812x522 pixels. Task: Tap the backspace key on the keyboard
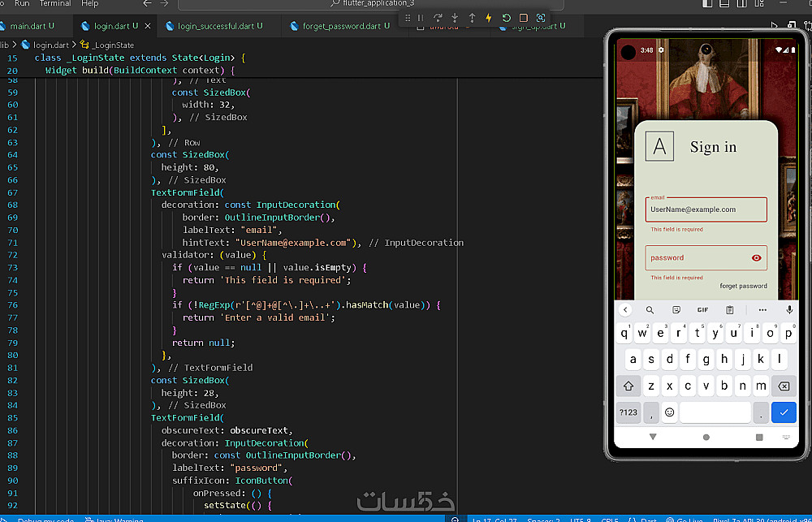(784, 386)
